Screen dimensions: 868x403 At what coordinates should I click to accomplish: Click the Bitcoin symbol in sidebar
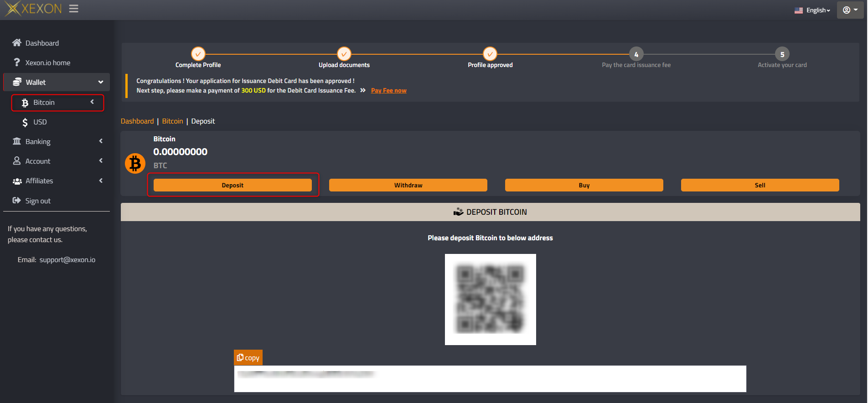coord(25,103)
